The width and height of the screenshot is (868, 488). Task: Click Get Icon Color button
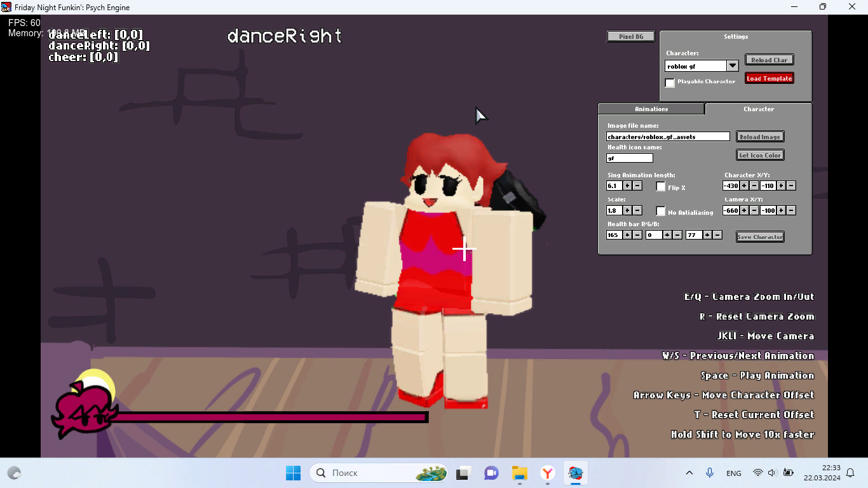point(760,155)
